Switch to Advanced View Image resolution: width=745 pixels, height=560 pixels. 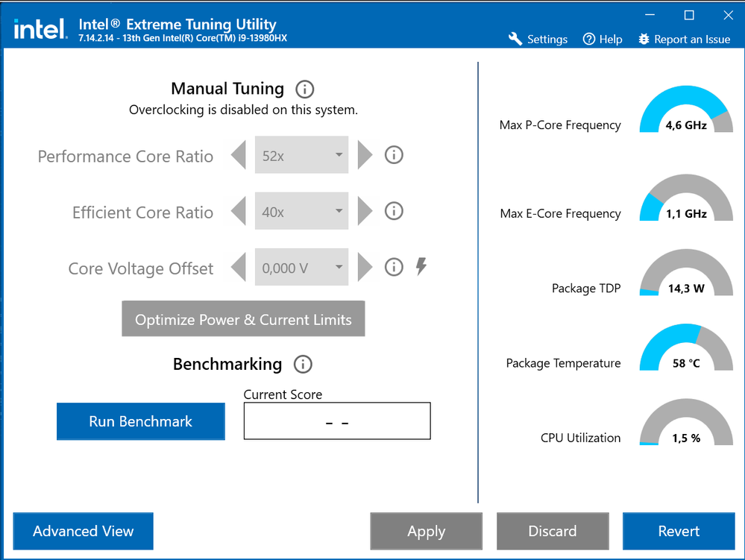(83, 531)
